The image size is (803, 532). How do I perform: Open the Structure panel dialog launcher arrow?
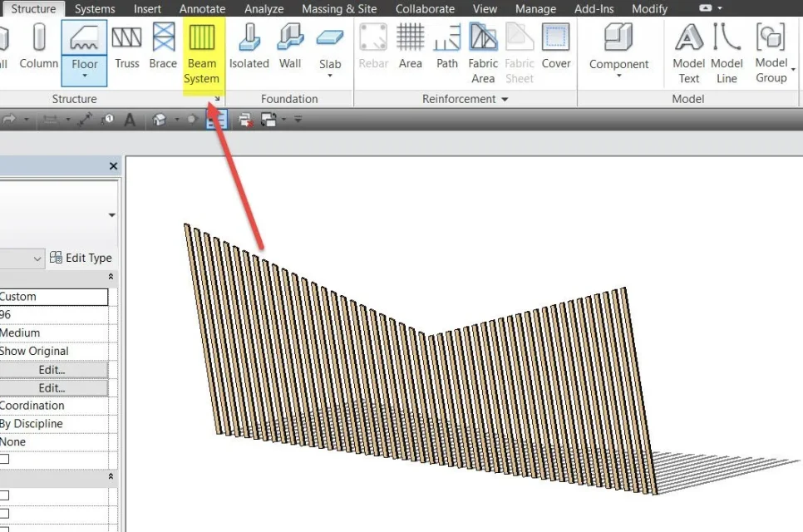217,98
